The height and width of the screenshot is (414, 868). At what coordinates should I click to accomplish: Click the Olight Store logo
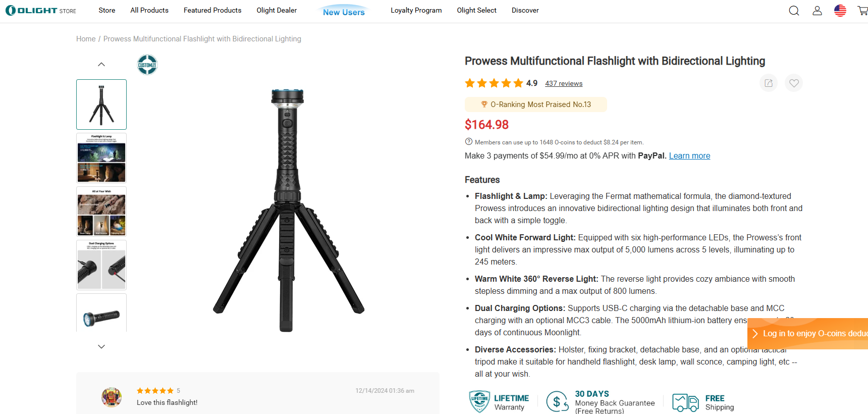click(x=41, y=11)
